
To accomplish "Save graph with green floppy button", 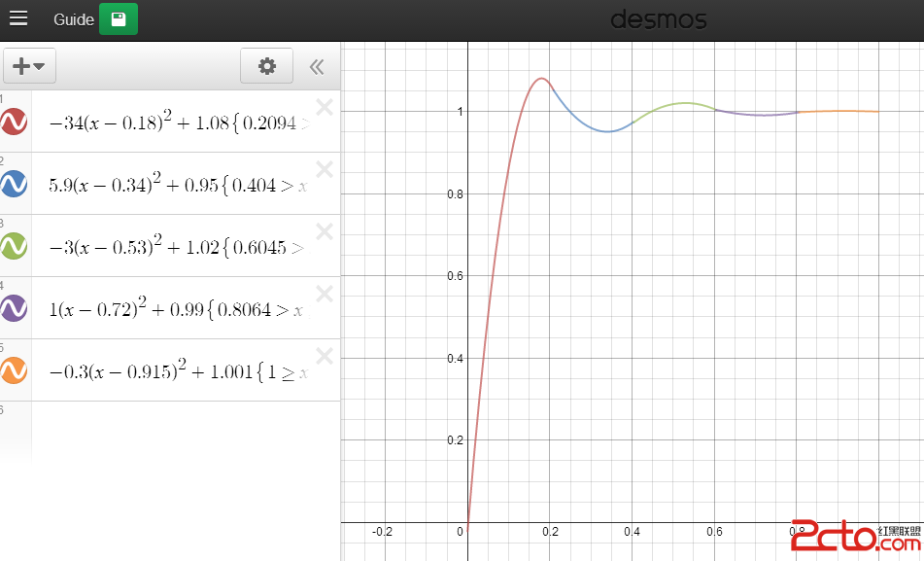I will click(119, 18).
